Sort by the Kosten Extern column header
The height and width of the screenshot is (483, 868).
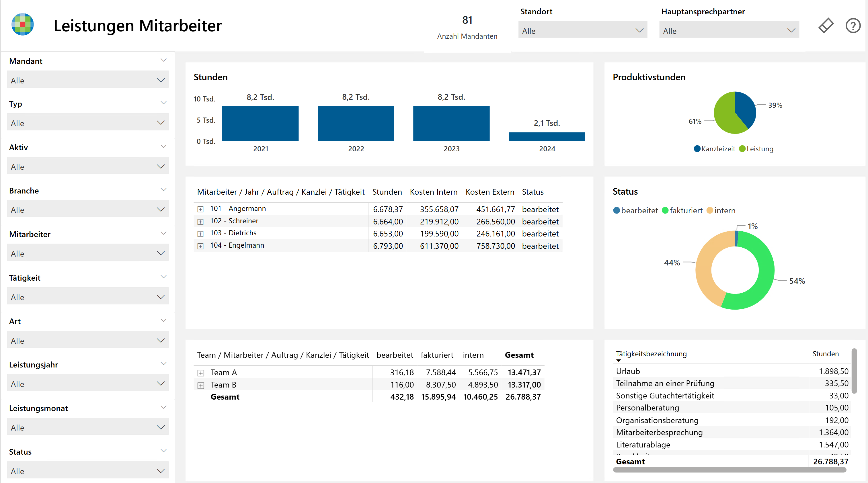point(490,192)
